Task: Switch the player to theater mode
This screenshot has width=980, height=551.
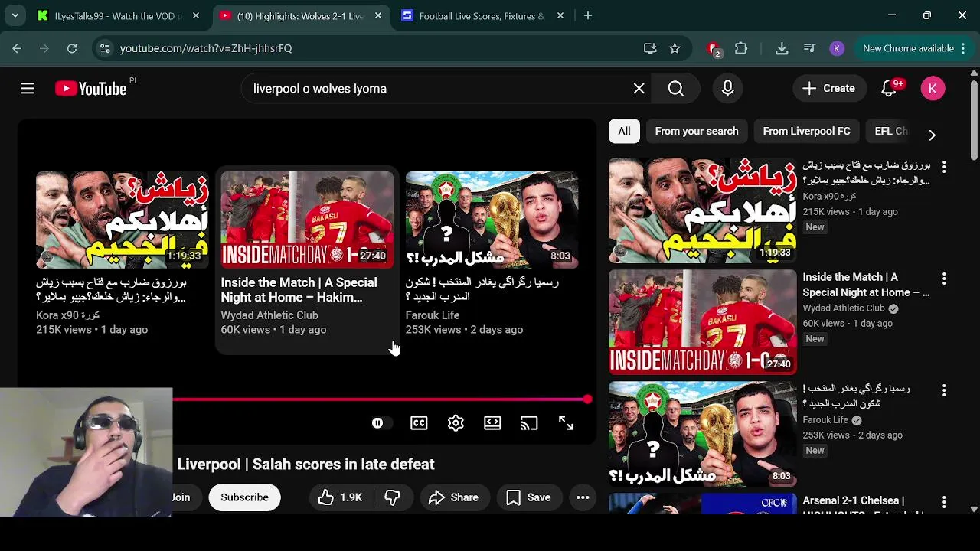Action: pos(492,423)
